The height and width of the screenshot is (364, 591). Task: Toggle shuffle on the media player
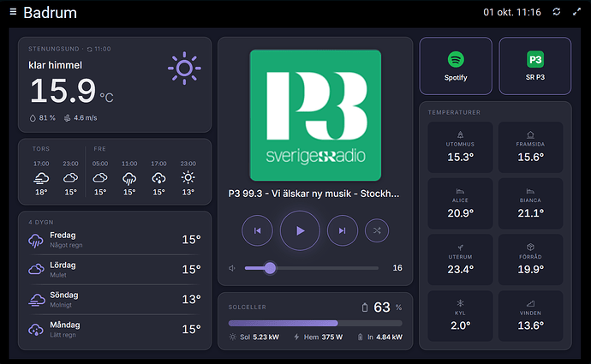(377, 230)
